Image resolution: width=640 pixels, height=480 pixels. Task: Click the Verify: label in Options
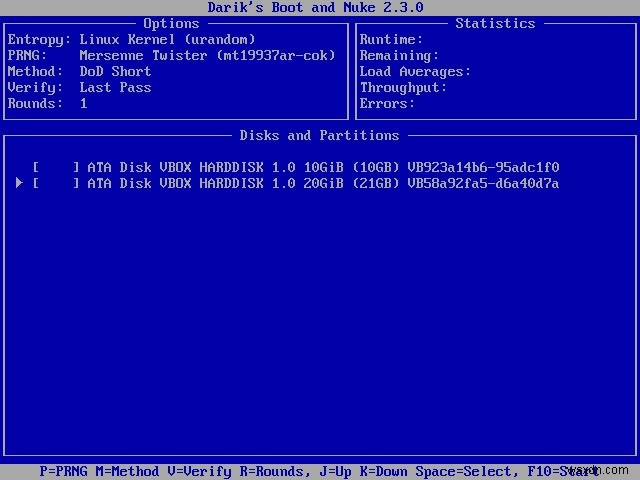36,87
